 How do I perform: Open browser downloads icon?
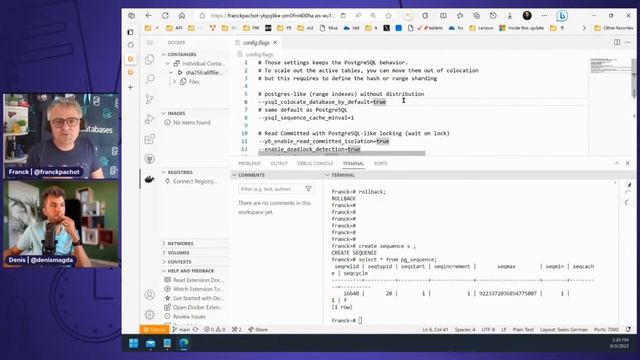click(x=510, y=16)
